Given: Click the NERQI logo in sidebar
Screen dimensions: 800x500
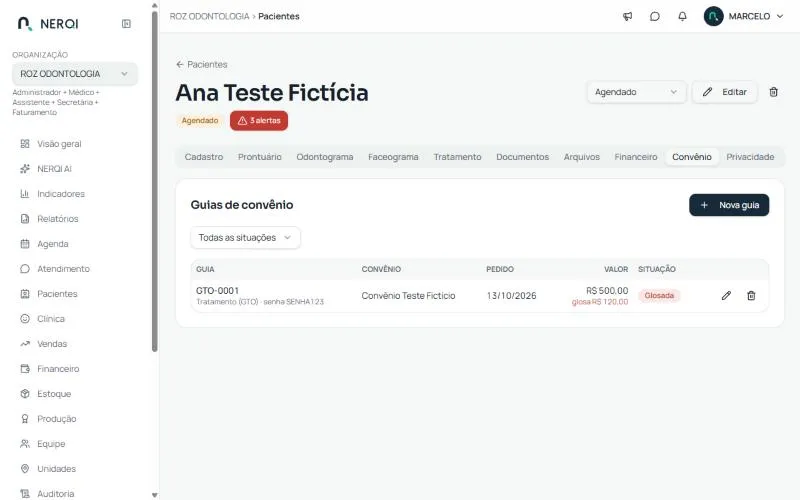Looking at the screenshot, I should [47, 23].
